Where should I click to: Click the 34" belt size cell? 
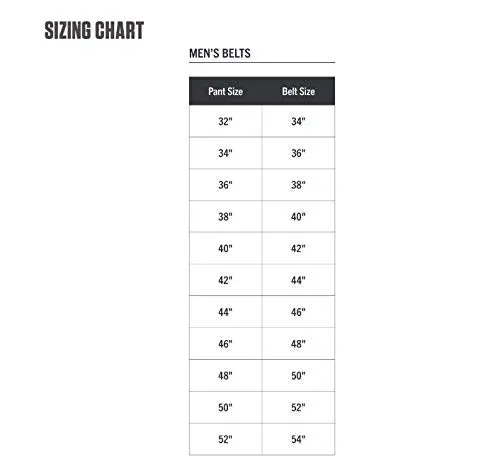coord(298,121)
